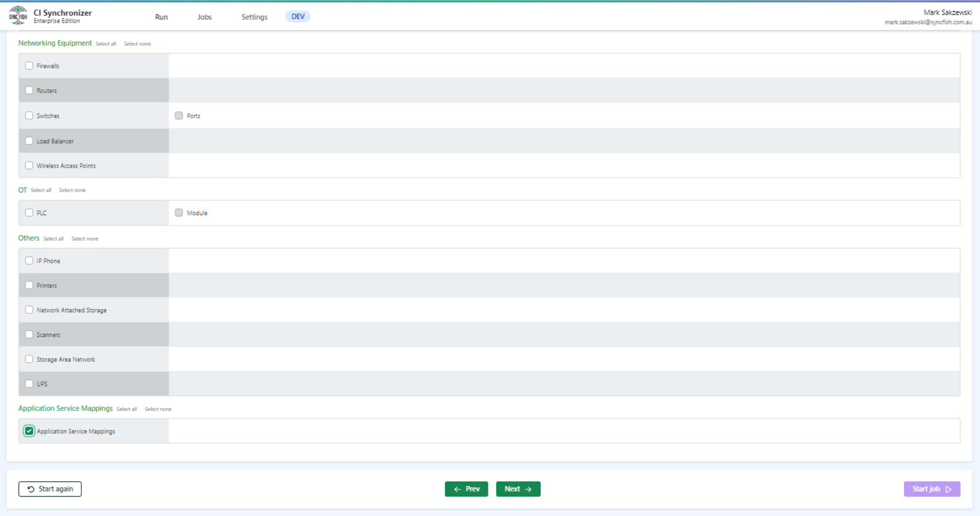
Task: Click the Sync Fish logo icon
Action: tap(18, 15)
